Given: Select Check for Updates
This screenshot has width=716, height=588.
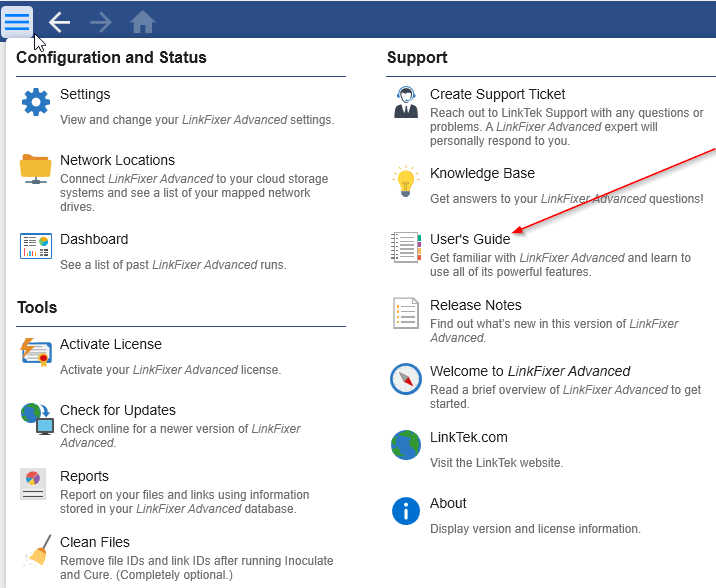Looking at the screenshot, I should pyautogui.click(x=118, y=410).
